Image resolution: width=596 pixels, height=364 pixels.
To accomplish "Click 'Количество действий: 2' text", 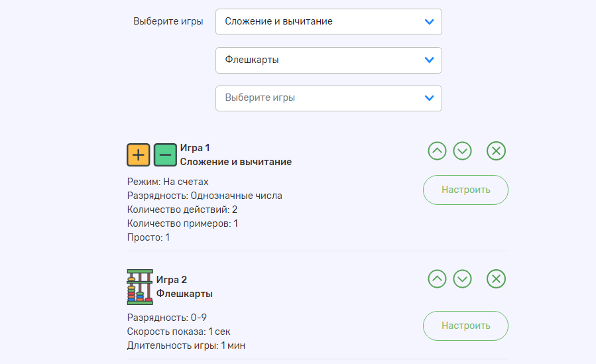I will tap(182, 210).
